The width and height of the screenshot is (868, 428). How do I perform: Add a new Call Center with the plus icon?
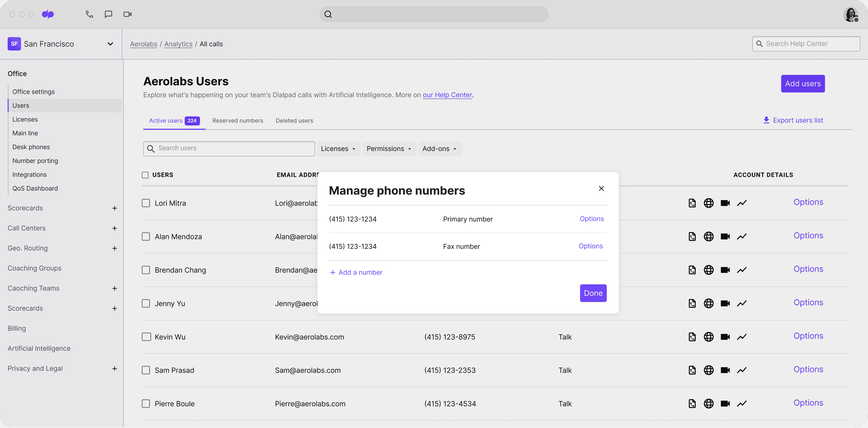click(115, 228)
